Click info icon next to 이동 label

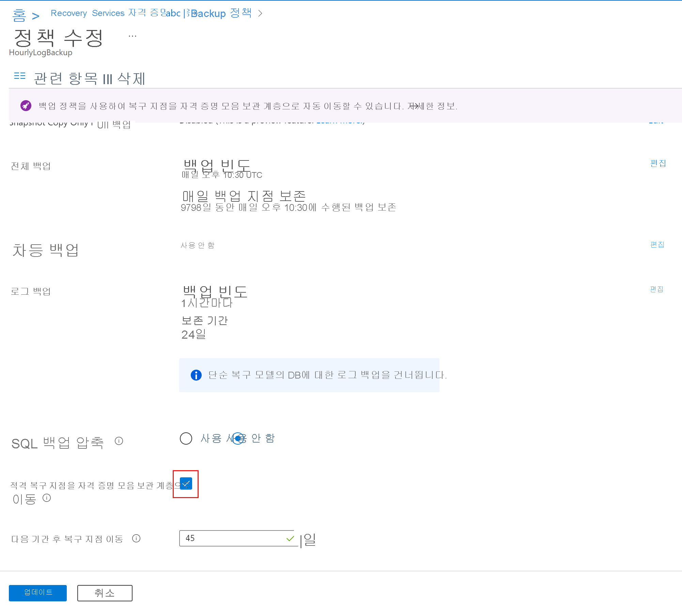[x=47, y=498]
